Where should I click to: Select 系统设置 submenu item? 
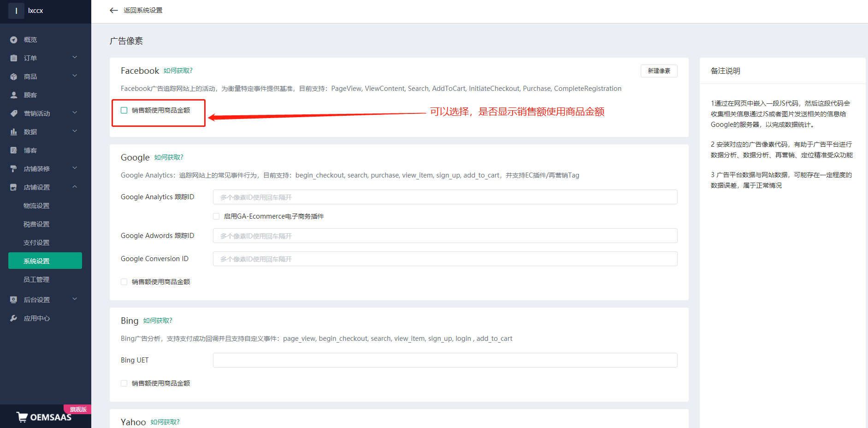click(x=45, y=261)
